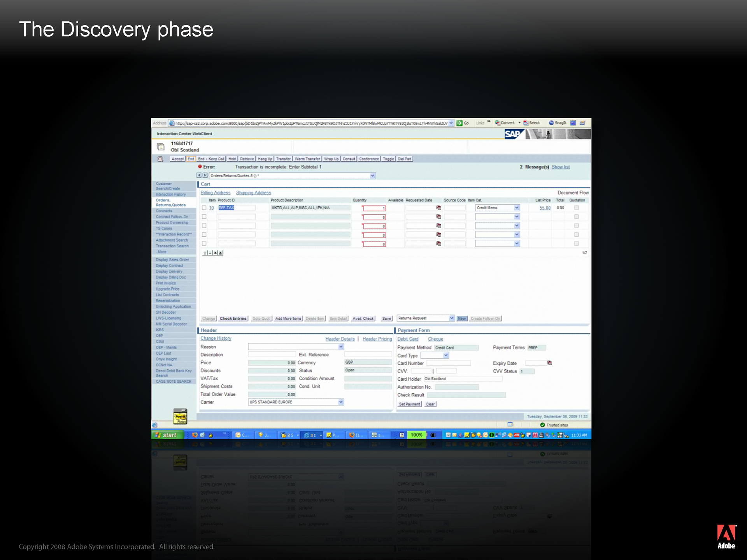
Task: Toggle Quotation checkbox for REF-TAX row
Action: 576,208
